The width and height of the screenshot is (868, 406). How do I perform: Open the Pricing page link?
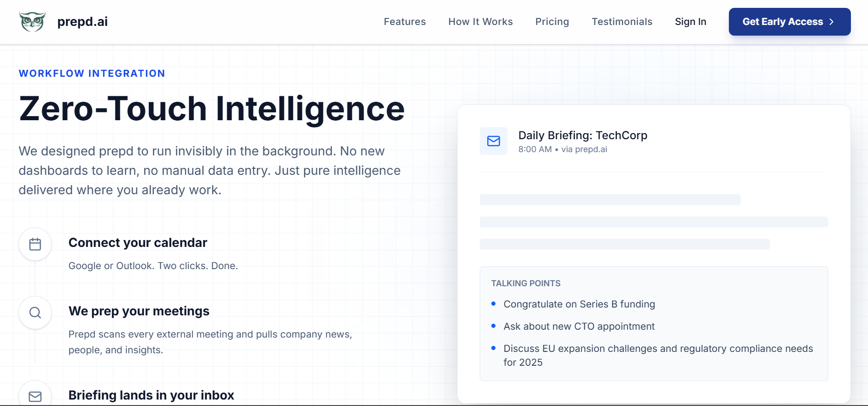(552, 22)
